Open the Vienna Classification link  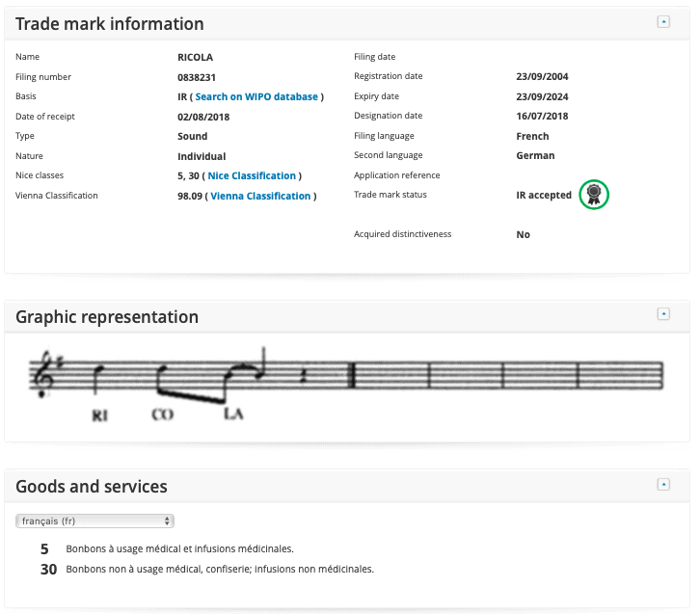260,196
